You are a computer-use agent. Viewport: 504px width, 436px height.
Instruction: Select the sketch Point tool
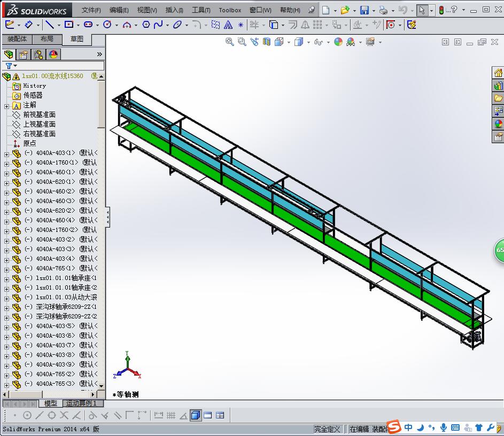(x=241, y=25)
